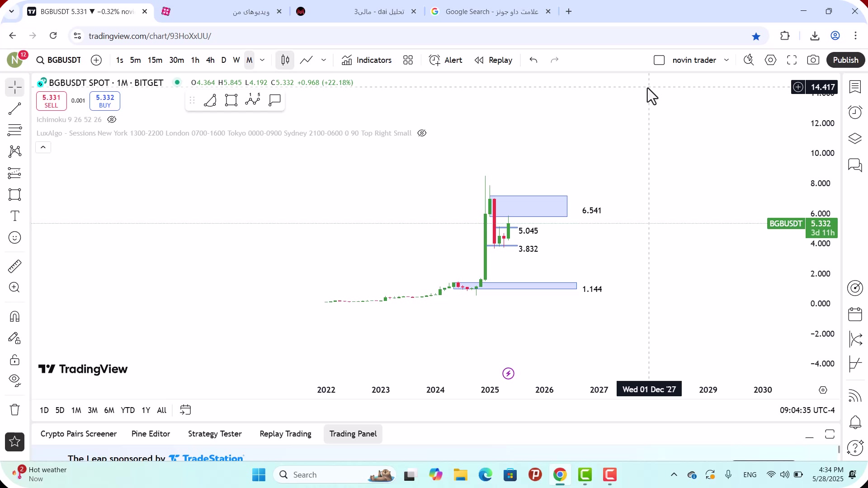This screenshot has width=868, height=488.
Task: Open candlestick chart type selector
Action: click(285, 60)
